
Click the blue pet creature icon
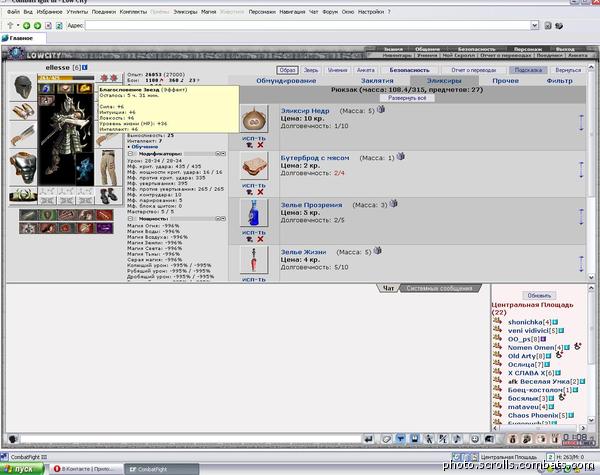point(85,169)
